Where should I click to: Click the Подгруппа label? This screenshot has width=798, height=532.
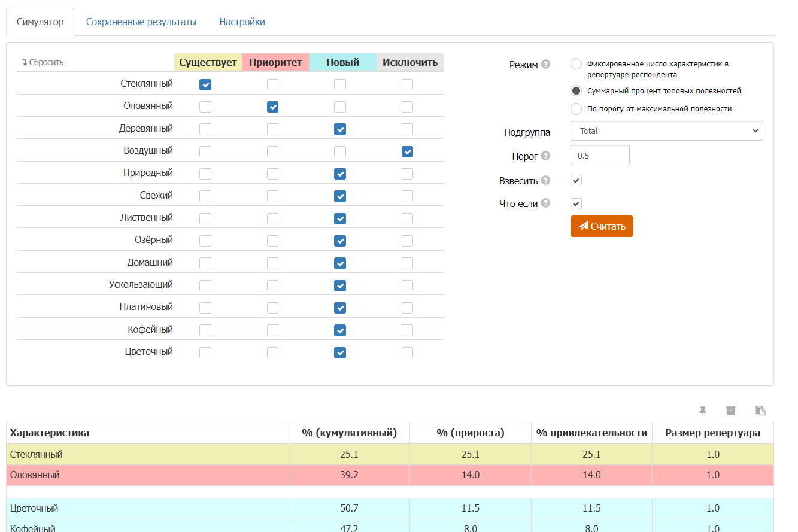click(527, 132)
